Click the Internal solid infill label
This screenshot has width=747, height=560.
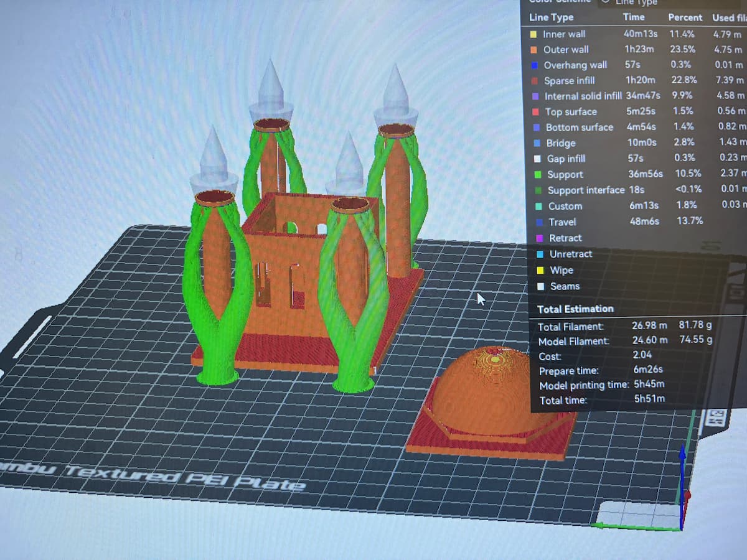tap(583, 96)
